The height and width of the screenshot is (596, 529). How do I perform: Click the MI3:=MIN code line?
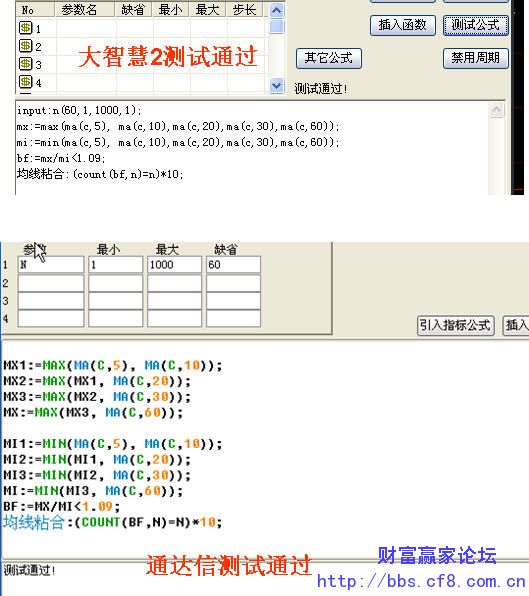point(97,475)
